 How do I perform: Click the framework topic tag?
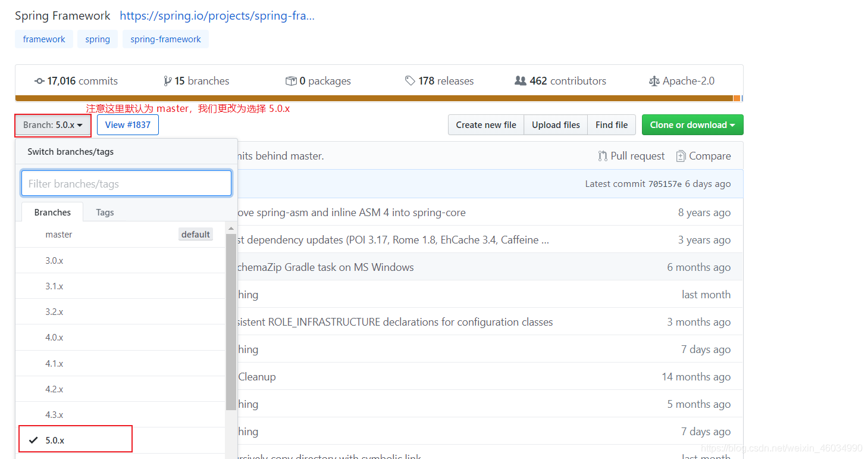coord(44,39)
